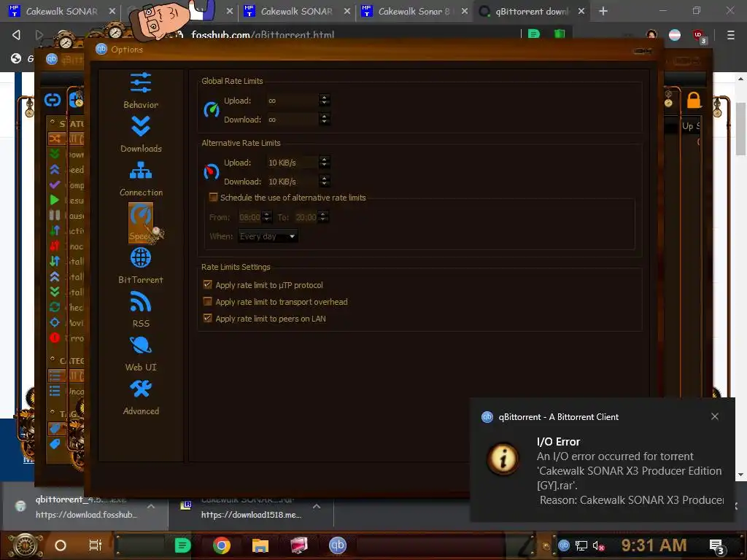Switch to the Cakewalk Sonar 8 tab
Image resolution: width=747 pixels, height=560 pixels.
(414, 11)
